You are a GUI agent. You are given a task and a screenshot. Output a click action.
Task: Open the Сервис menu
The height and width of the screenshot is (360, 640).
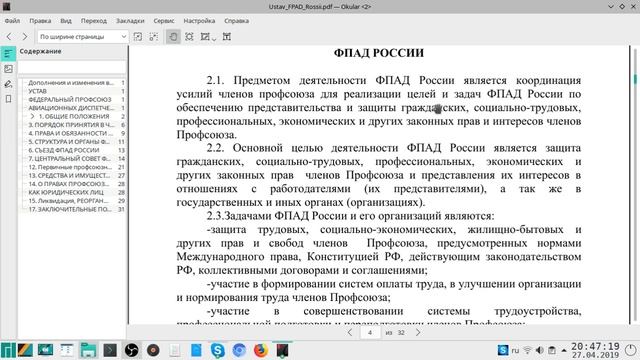[x=164, y=21]
